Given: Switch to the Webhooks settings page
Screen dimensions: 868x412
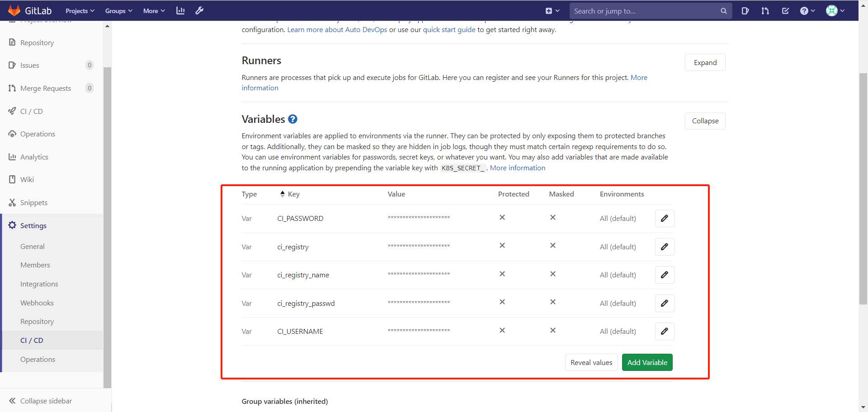Looking at the screenshot, I should tap(37, 303).
